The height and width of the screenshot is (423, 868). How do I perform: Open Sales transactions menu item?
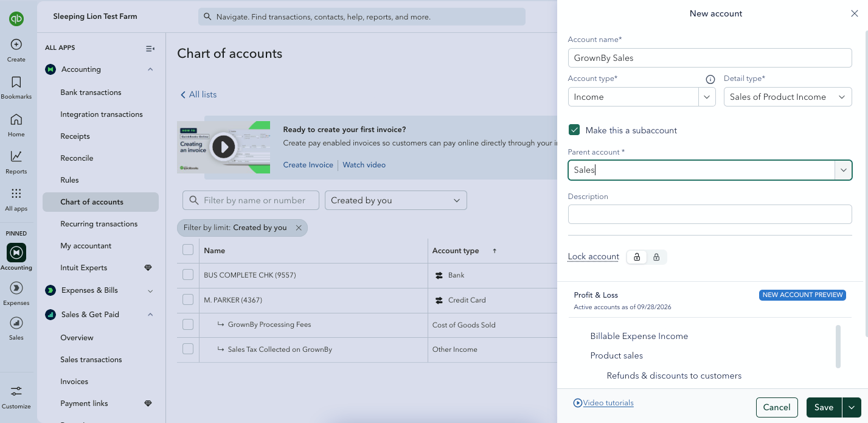click(91, 360)
